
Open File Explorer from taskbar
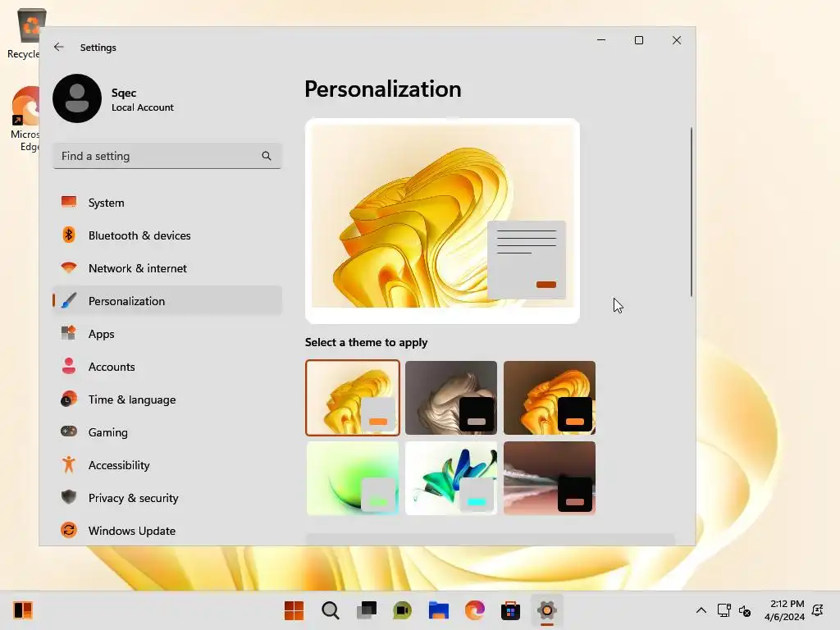tap(438, 610)
